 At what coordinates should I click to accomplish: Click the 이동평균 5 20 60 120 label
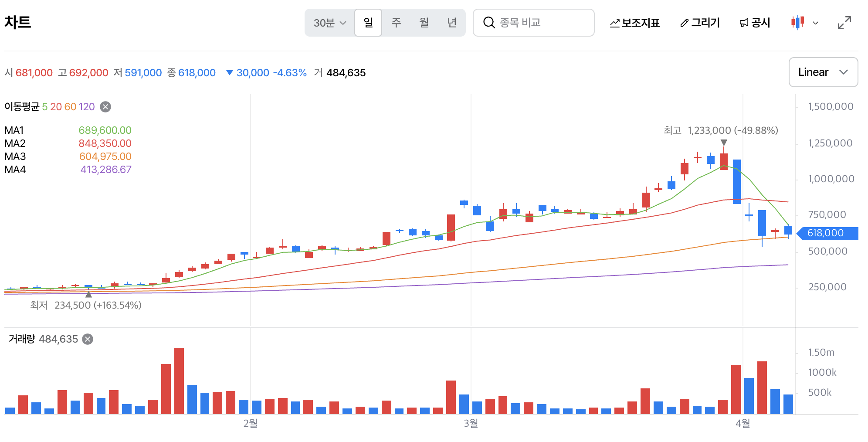(x=50, y=107)
